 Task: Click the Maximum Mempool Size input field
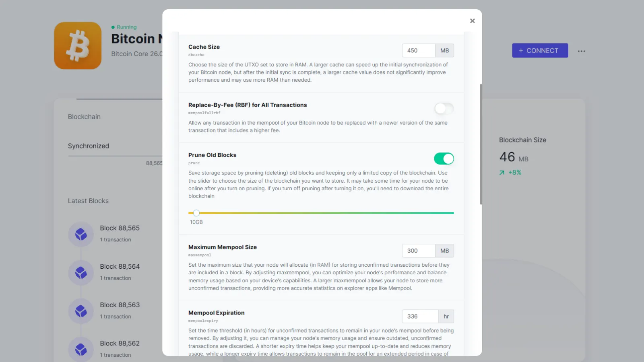click(x=419, y=251)
